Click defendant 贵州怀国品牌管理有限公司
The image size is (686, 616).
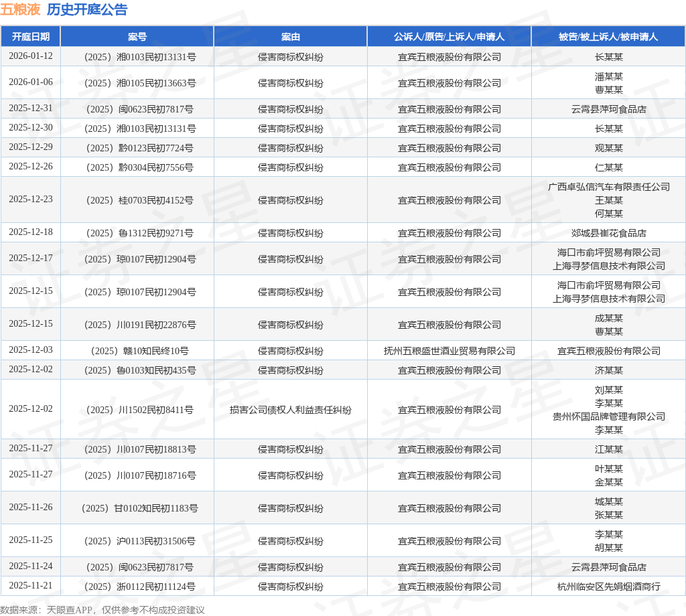click(x=608, y=416)
